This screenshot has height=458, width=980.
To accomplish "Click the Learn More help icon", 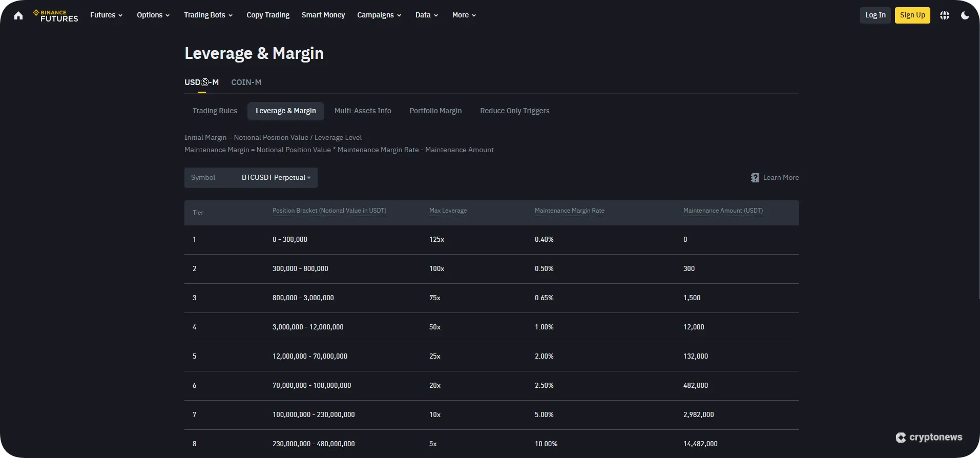I will [755, 178].
